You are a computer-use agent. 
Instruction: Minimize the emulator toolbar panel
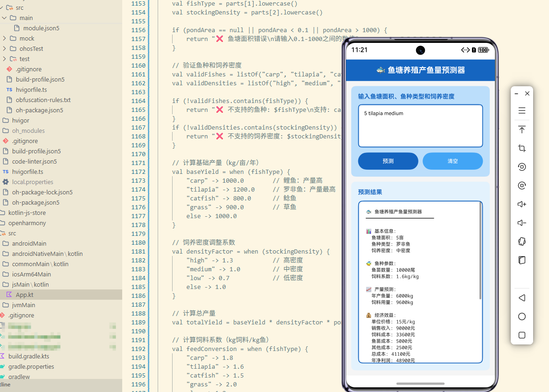pyautogui.click(x=516, y=94)
